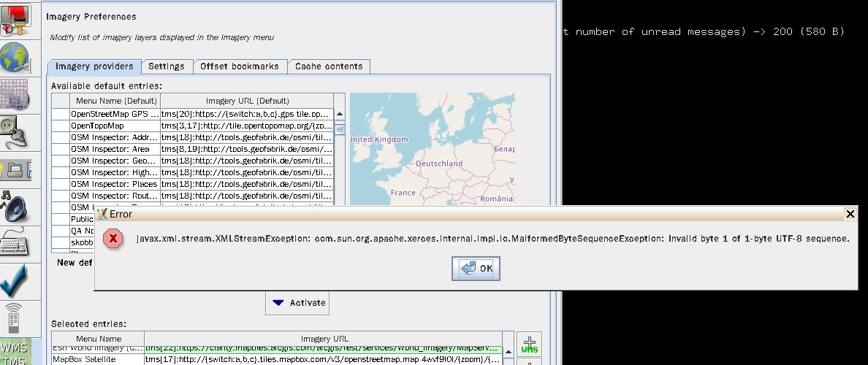
Task: Switch to the Settings tab
Action: pos(166,66)
